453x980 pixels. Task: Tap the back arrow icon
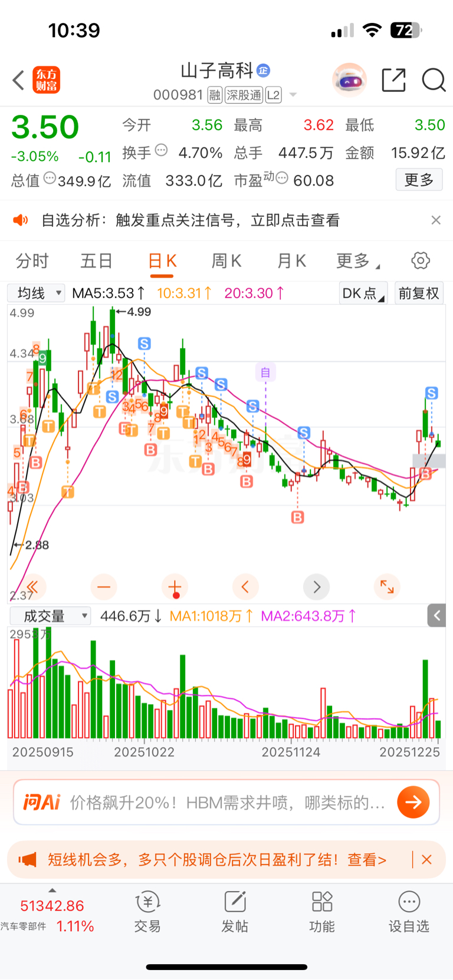pos(18,80)
